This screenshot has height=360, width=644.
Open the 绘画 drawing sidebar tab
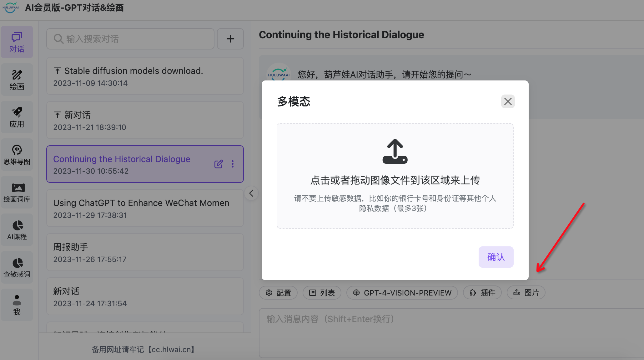click(17, 80)
